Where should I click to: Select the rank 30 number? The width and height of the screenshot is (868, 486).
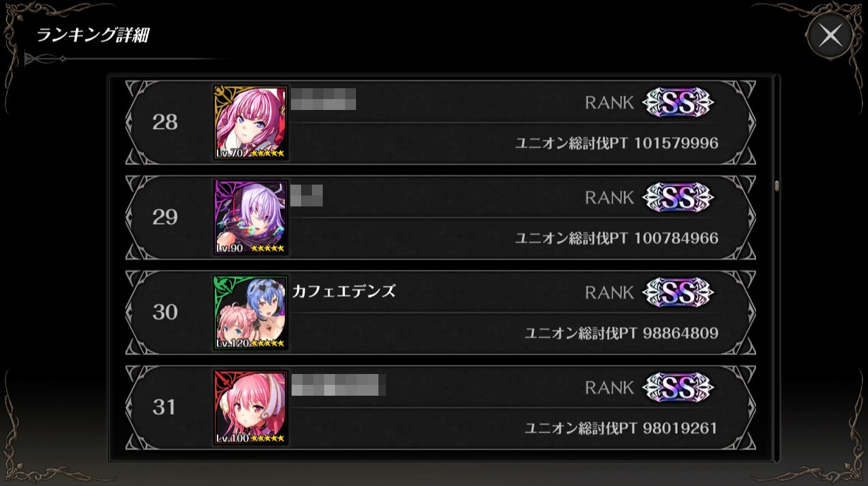click(x=165, y=312)
